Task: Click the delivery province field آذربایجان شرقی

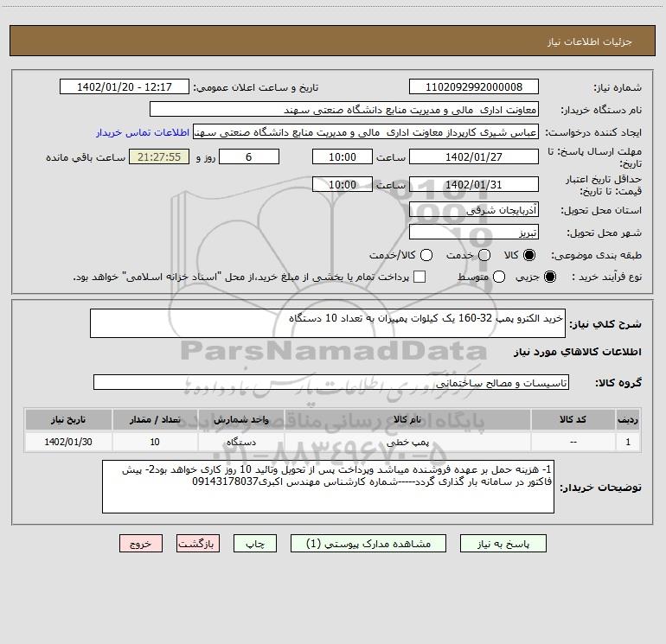Action: tap(474, 210)
